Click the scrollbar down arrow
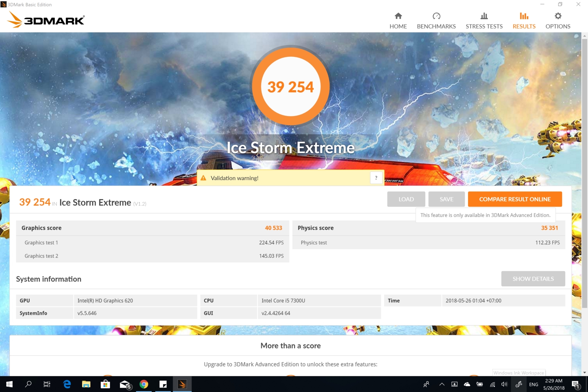 585,373
